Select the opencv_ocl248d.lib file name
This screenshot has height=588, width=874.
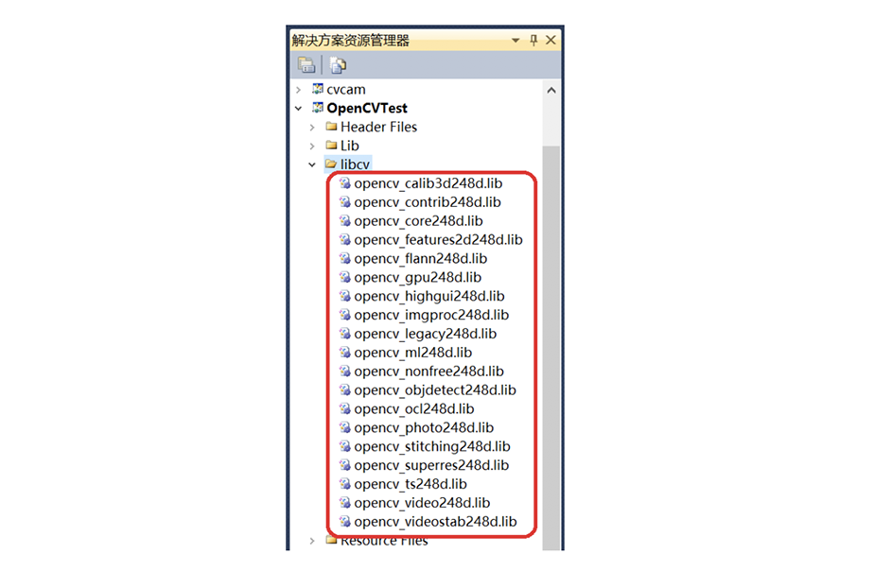pyautogui.click(x=414, y=409)
